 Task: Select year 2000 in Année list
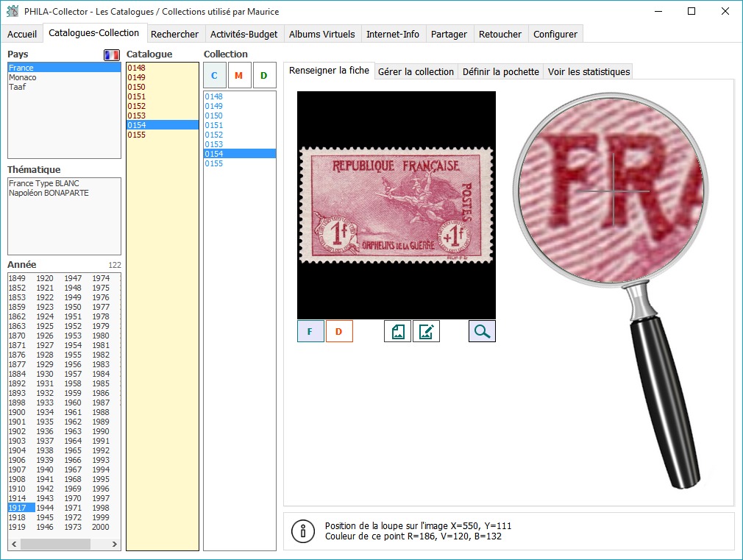101,527
